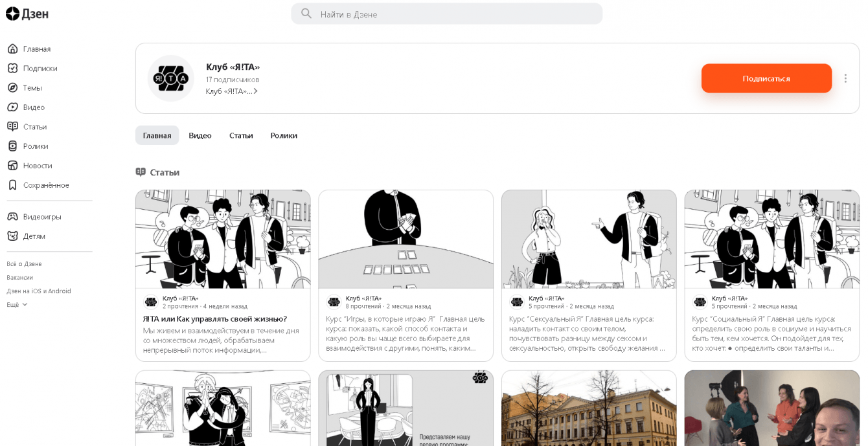Click the Видеоигры gamepad icon
The image size is (868, 446).
pos(12,216)
